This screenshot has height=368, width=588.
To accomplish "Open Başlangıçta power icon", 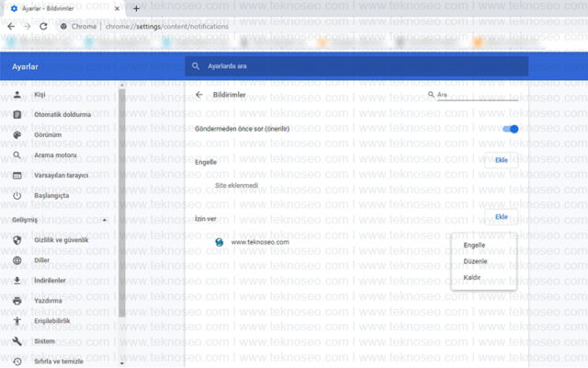I will (17, 196).
